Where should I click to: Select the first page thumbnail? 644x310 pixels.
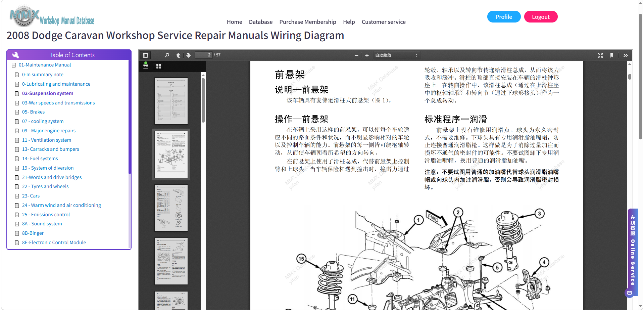click(171, 101)
